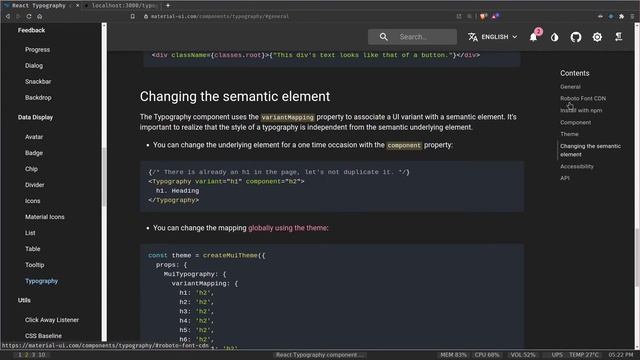Open the GitHub repository icon
640x360 pixels.
[x=576, y=37]
